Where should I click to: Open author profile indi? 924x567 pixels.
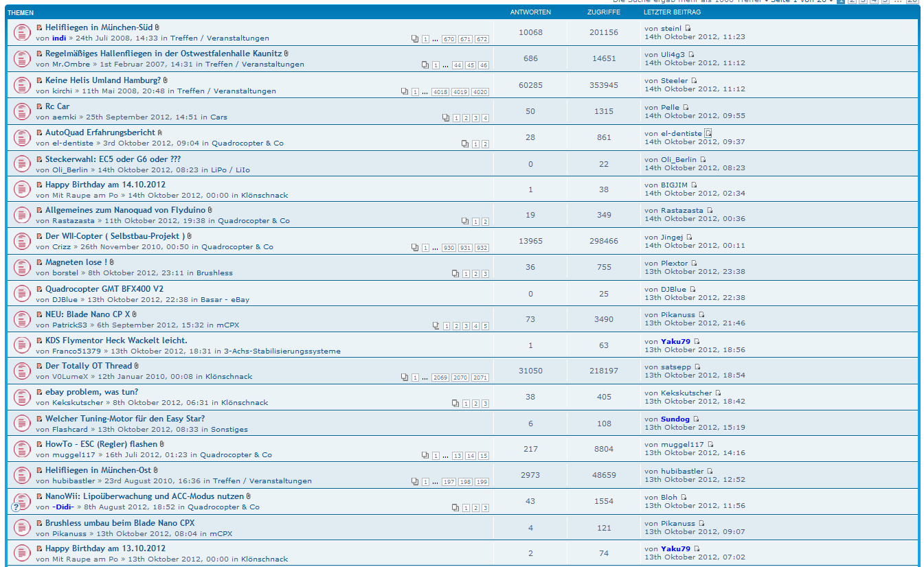[59, 38]
